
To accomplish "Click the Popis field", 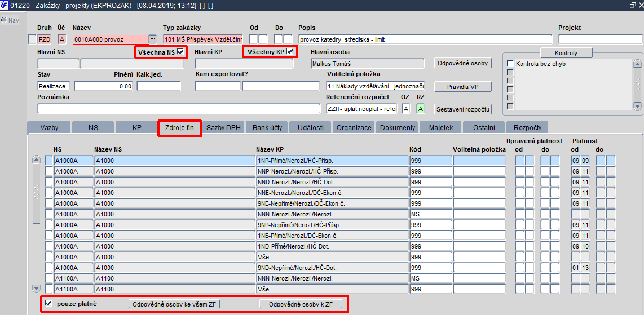I will click(426, 39).
